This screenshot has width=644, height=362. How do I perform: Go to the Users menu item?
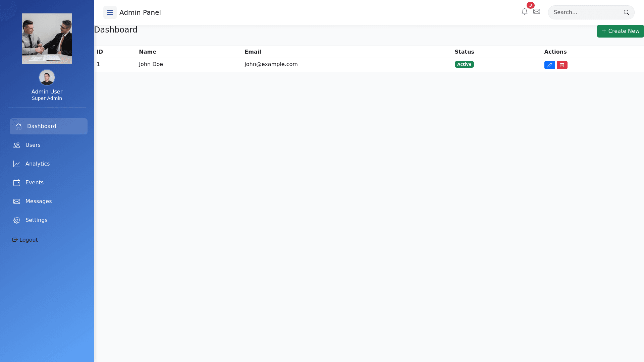pyautogui.click(x=33, y=145)
